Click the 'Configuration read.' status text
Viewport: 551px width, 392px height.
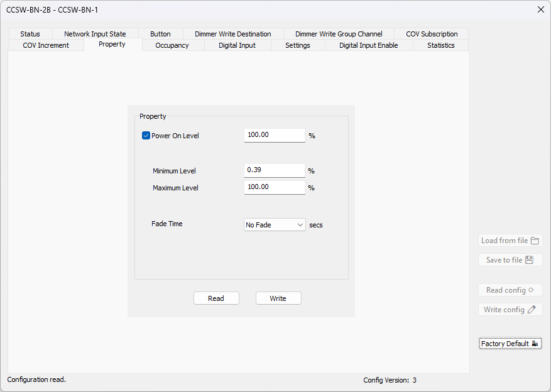coord(36,379)
